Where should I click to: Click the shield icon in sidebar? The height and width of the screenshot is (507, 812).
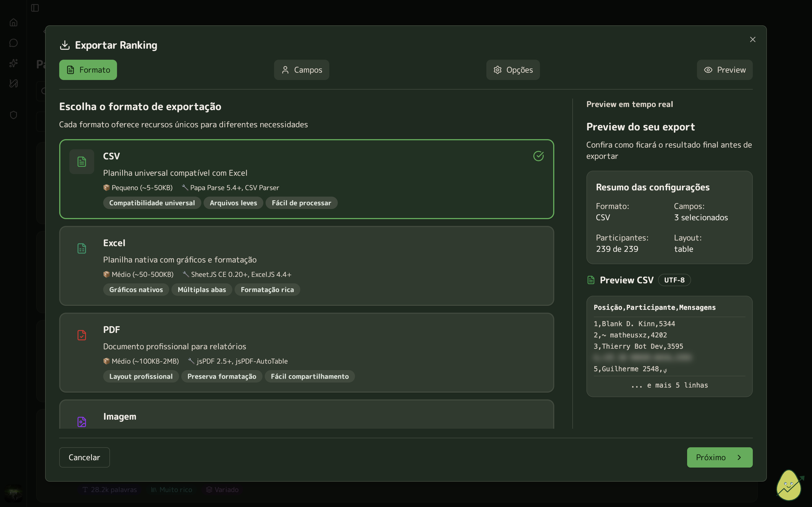tap(14, 115)
